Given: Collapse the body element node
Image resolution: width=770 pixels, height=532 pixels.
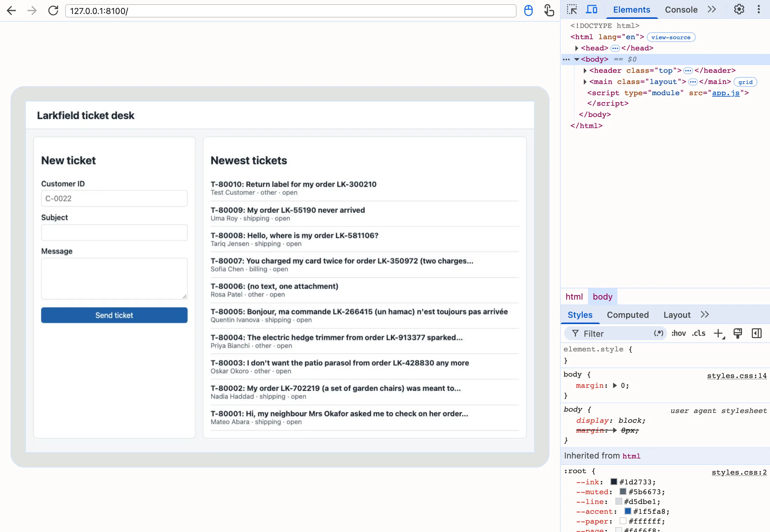Looking at the screenshot, I should point(576,59).
